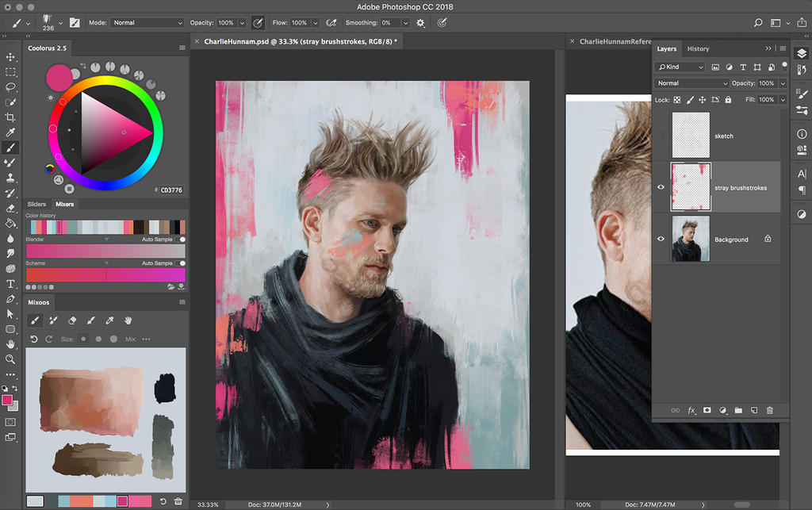
Task: Switch to the Sliders tab in Coolorus
Action: click(37, 204)
